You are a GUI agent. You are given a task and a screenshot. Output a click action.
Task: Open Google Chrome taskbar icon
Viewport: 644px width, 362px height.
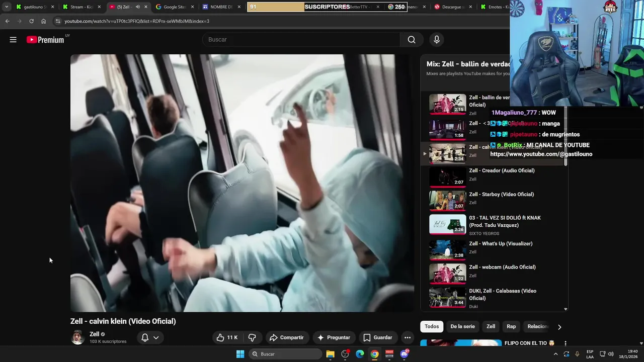click(x=374, y=354)
